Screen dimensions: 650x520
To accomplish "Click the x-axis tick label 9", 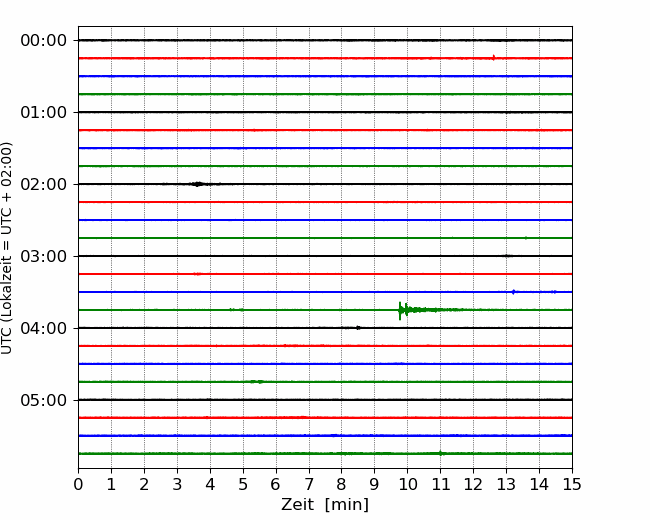I will (x=375, y=484).
